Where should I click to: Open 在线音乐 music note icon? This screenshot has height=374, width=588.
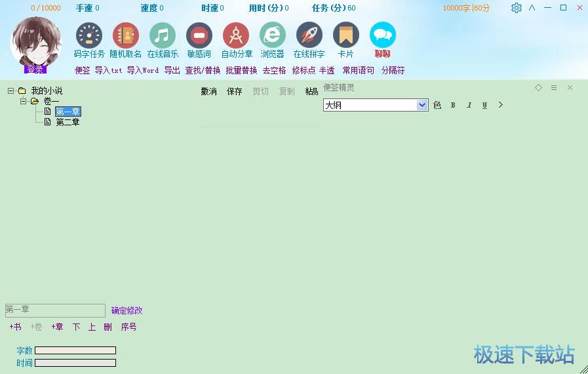pos(163,35)
